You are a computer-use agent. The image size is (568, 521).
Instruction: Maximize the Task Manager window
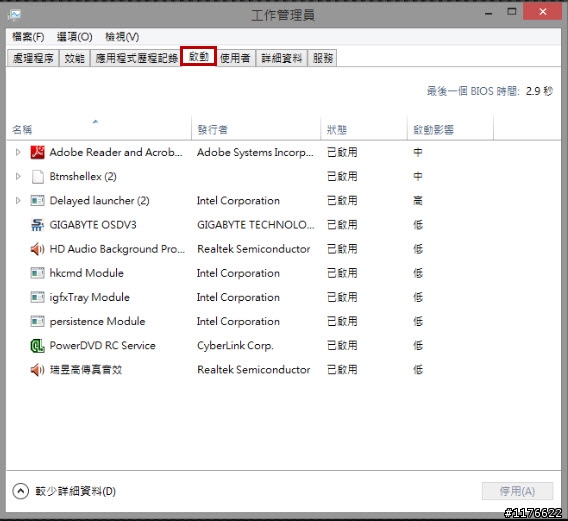512,12
